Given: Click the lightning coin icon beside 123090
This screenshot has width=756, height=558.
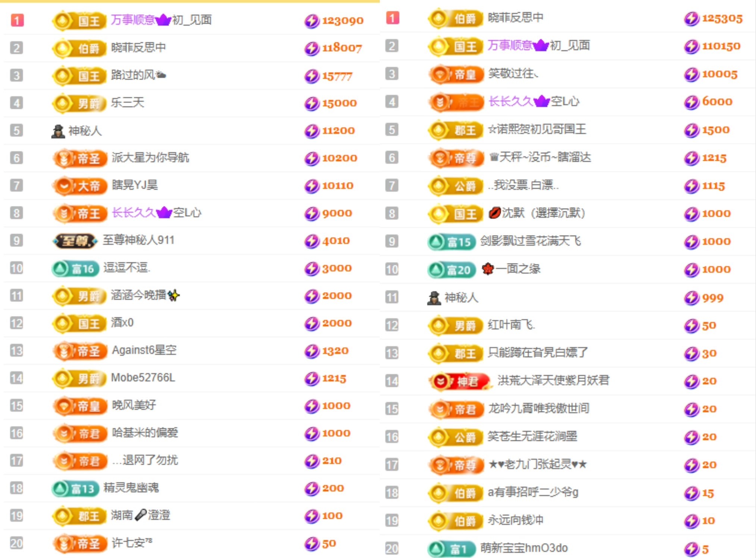Looking at the screenshot, I should pos(312,21).
